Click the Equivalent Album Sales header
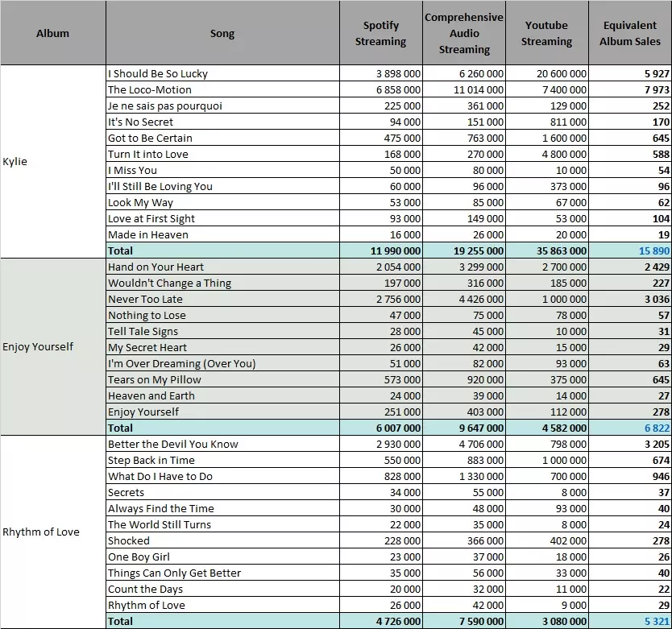 click(x=630, y=33)
